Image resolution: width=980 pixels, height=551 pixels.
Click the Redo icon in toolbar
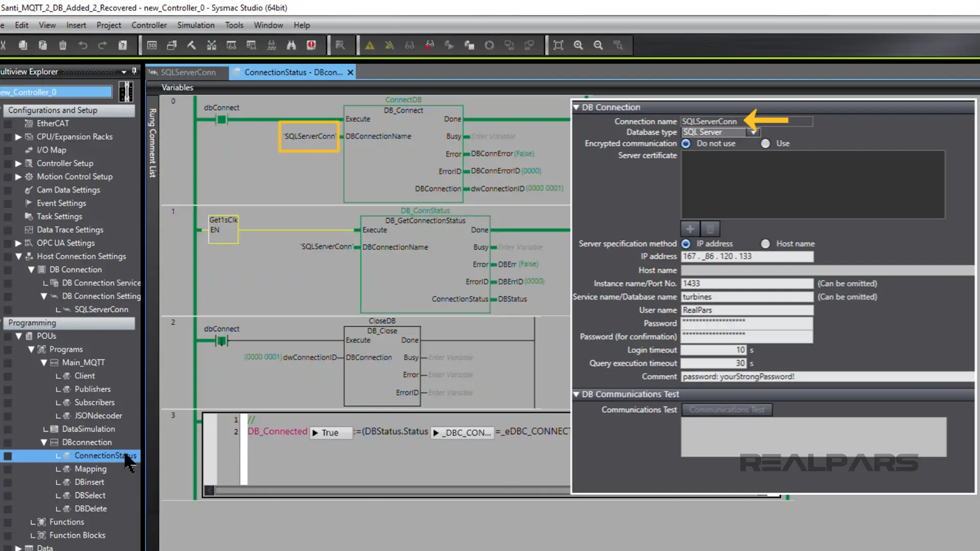click(102, 45)
